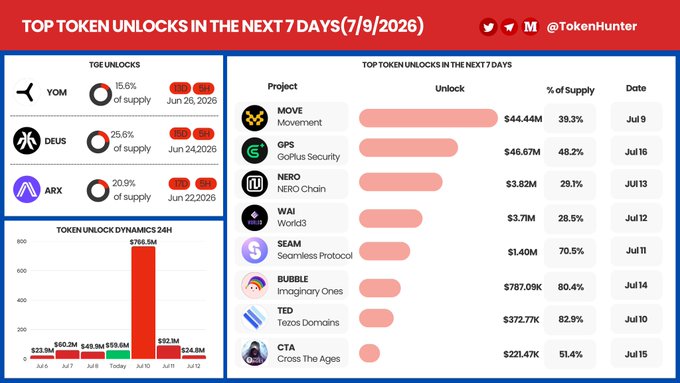The image size is (680, 383).
Task: Open the @TokenHunter handle
Action: pos(592,26)
